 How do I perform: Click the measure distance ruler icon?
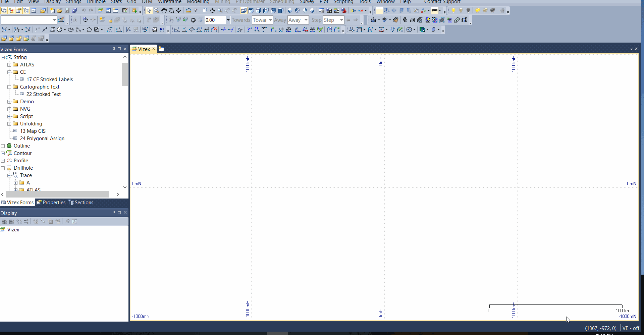tap(188, 10)
